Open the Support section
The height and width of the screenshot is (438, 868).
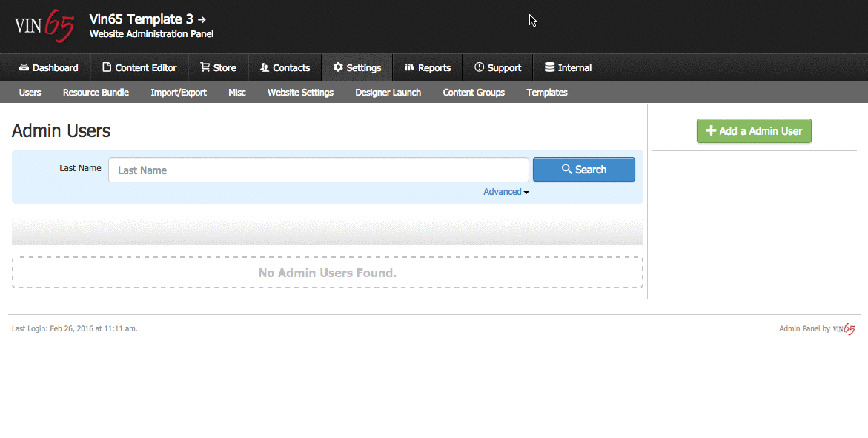pyautogui.click(x=497, y=67)
